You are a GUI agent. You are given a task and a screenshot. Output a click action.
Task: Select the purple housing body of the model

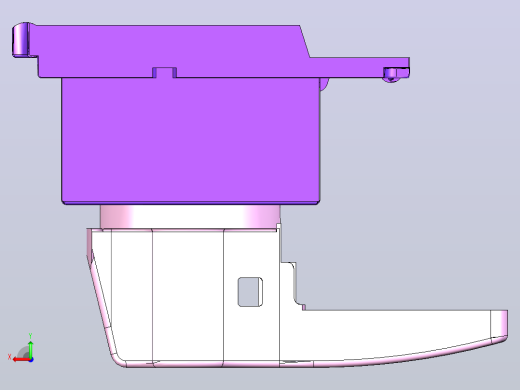190,140
